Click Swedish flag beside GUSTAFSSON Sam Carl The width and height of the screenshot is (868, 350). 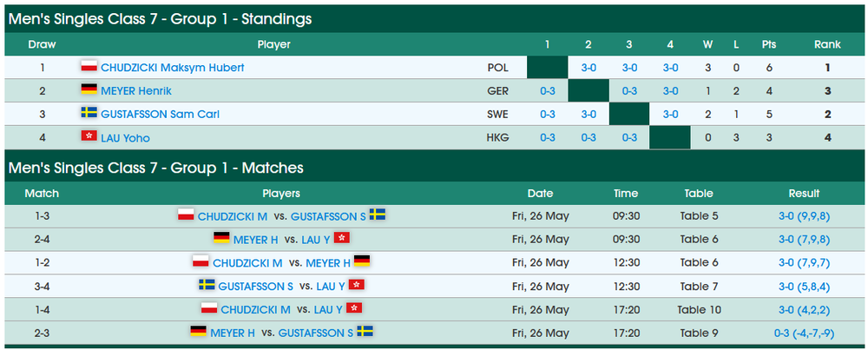[89, 113]
